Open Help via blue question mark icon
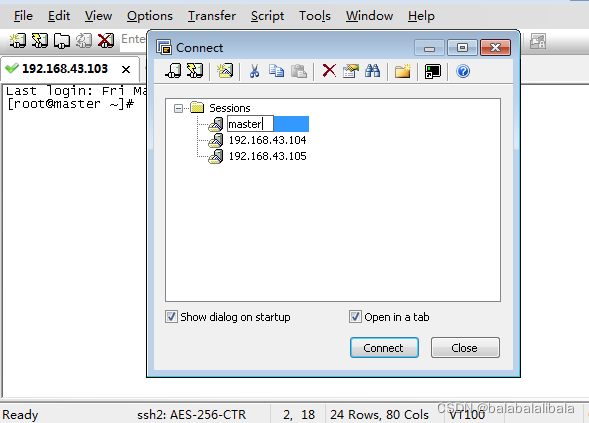The image size is (589, 423). tap(463, 71)
